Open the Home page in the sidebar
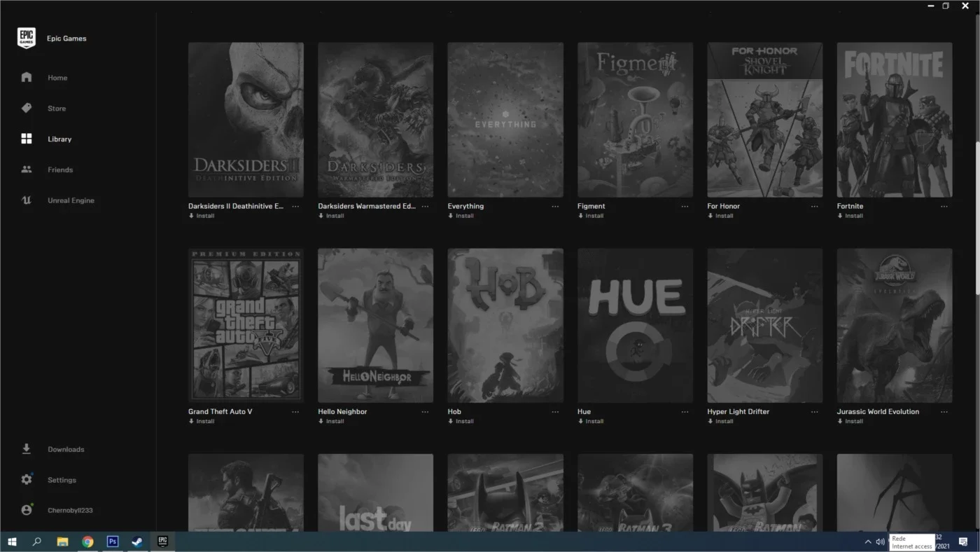Image resolution: width=980 pixels, height=552 pixels. pos(57,78)
